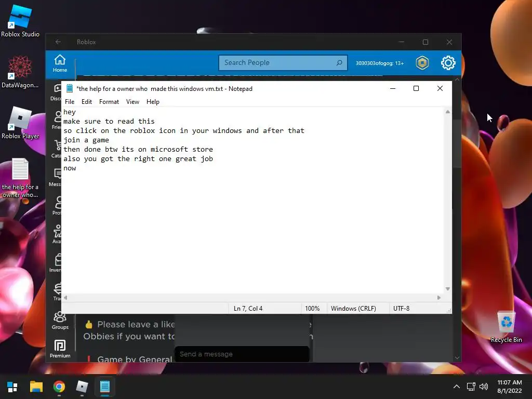Click 'join a game' line in Notepad
The image size is (532, 399).
(x=86, y=140)
